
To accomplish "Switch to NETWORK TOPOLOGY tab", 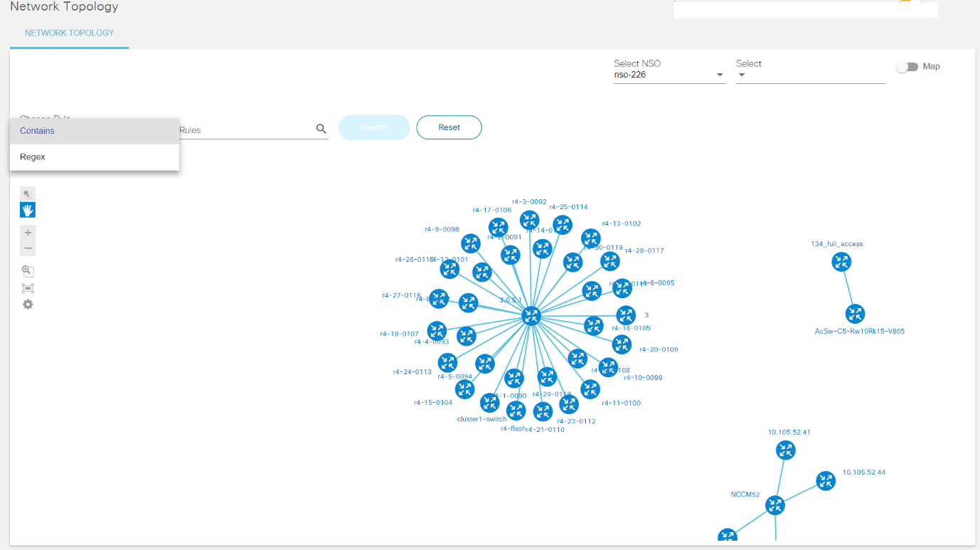I will [x=70, y=33].
